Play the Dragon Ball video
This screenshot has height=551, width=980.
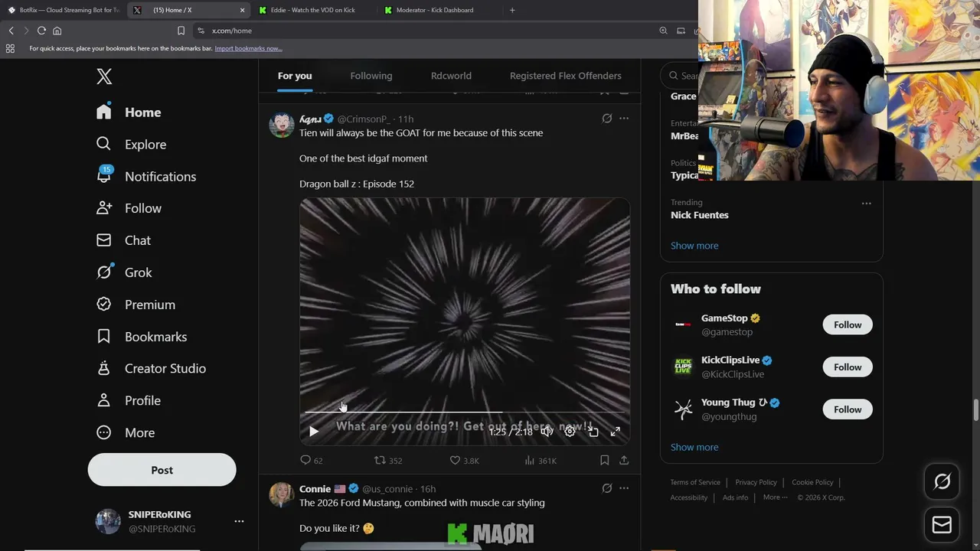(313, 432)
